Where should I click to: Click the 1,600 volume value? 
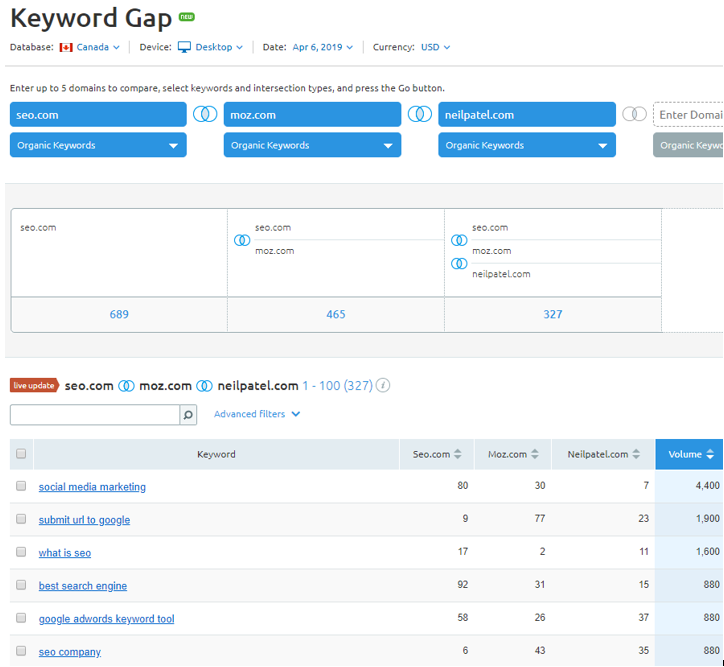(x=707, y=552)
